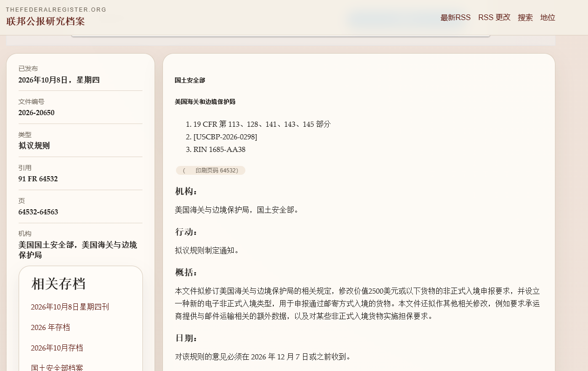Click the 概括 section heading
Viewport: 588px width, 371px height.
186,272
